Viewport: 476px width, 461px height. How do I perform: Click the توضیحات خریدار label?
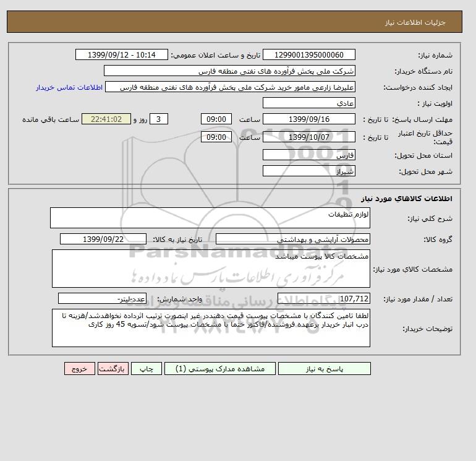[427, 329]
